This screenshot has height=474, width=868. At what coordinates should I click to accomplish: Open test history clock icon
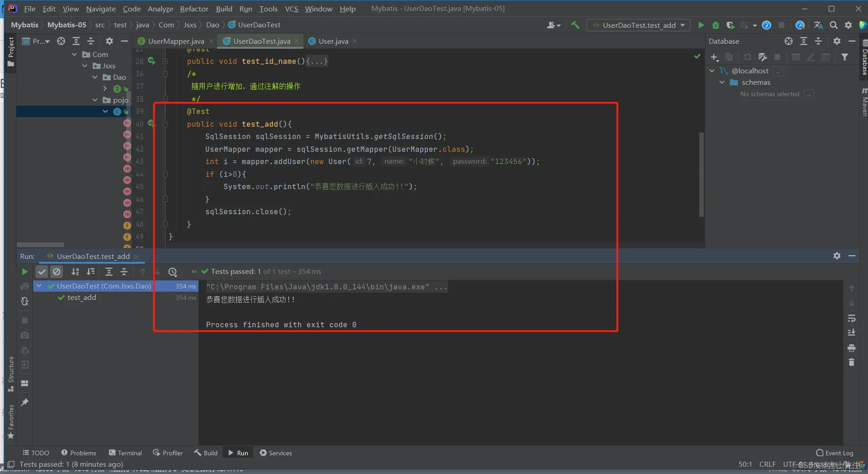(x=172, y=272)
